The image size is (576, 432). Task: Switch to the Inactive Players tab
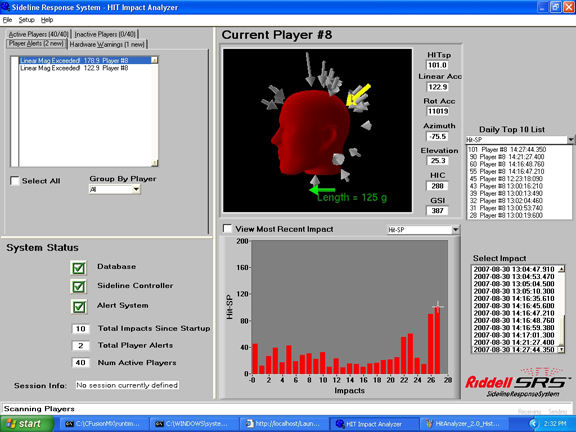[105, 34]
